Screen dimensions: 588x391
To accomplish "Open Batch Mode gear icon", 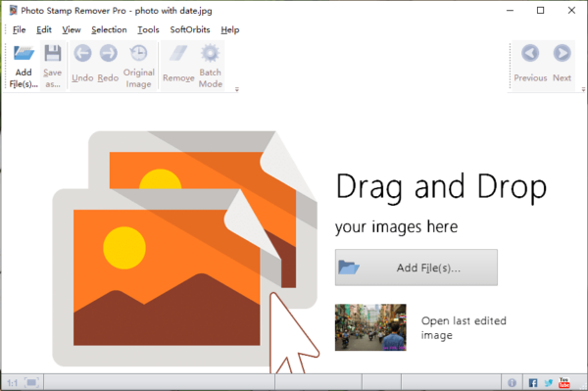I will click(x=210, y=53).
